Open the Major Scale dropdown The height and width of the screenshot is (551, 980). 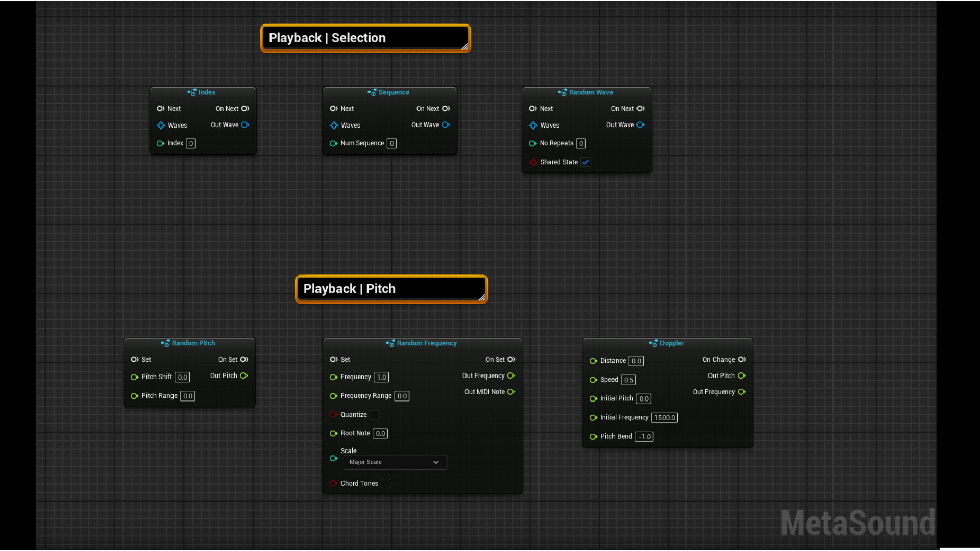(395, 462)
